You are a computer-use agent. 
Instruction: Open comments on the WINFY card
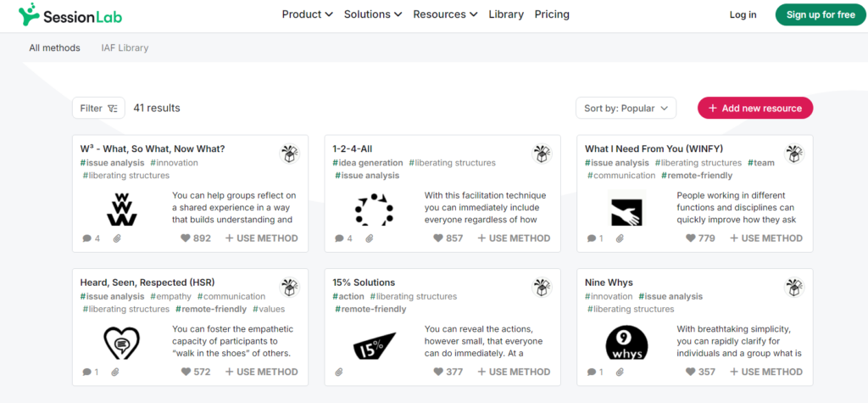click(596, 238)
